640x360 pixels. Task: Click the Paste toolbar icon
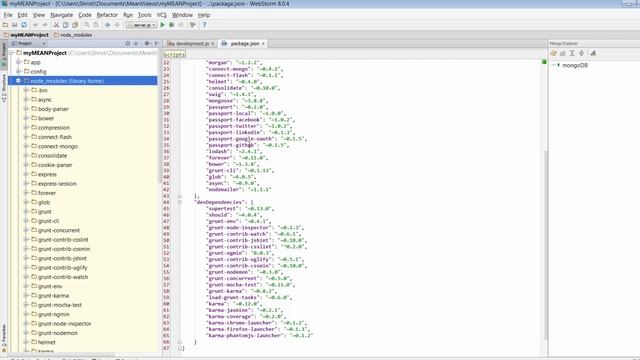75,25
